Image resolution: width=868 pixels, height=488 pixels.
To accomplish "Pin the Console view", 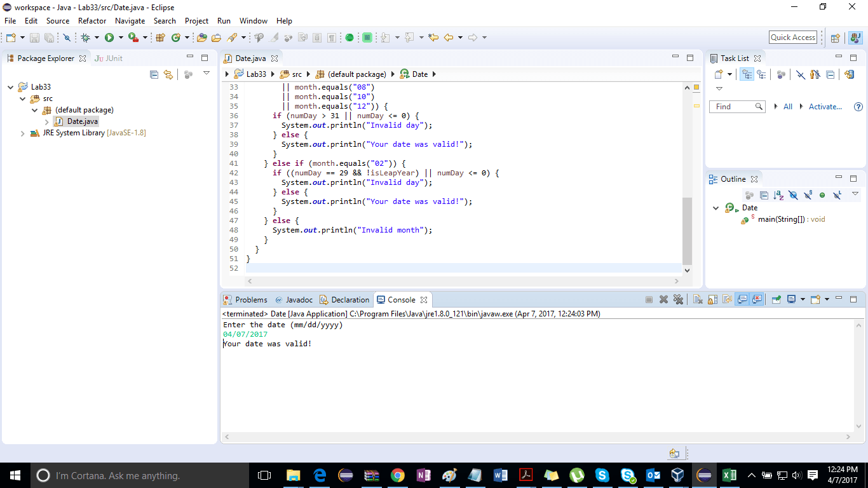I will click(775, 299).
